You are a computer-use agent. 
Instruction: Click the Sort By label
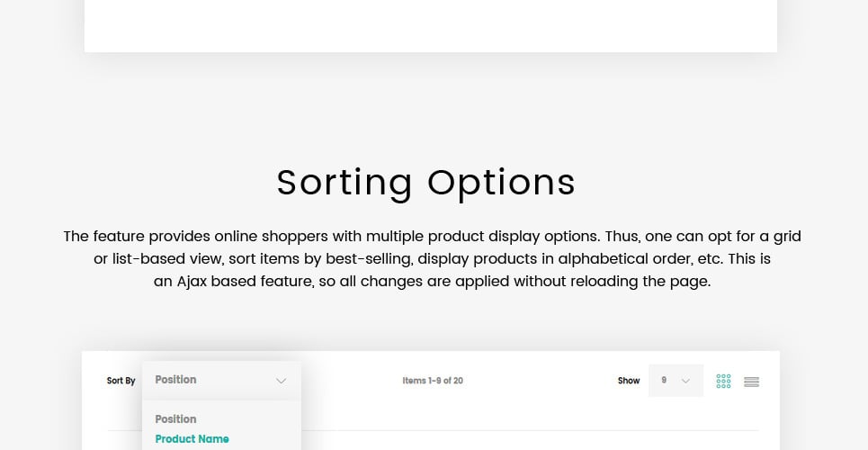(121, 381)
